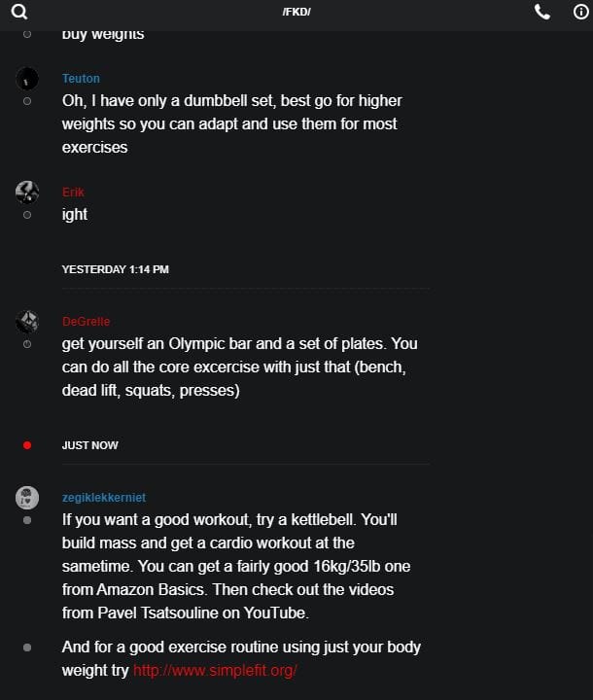Click status circle beside Teuton's dumbbell message

tap(27, 101)
